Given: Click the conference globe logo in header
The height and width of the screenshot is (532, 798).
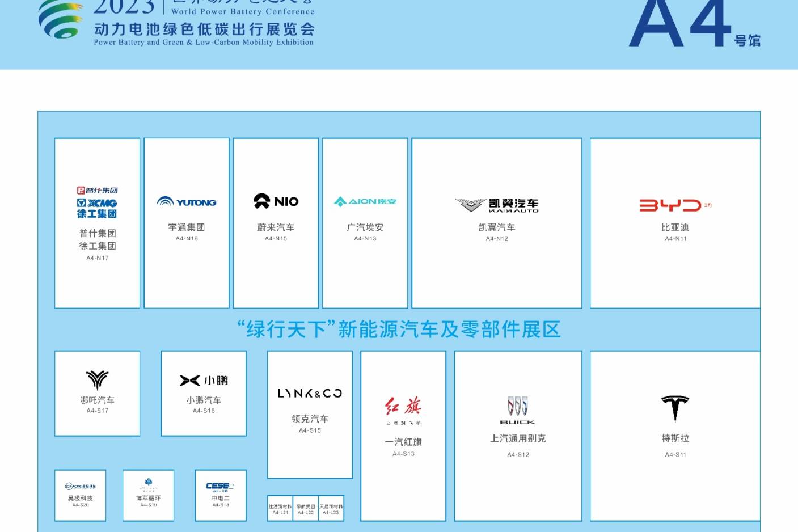Looking at the screenshot, I should (61, 19).
